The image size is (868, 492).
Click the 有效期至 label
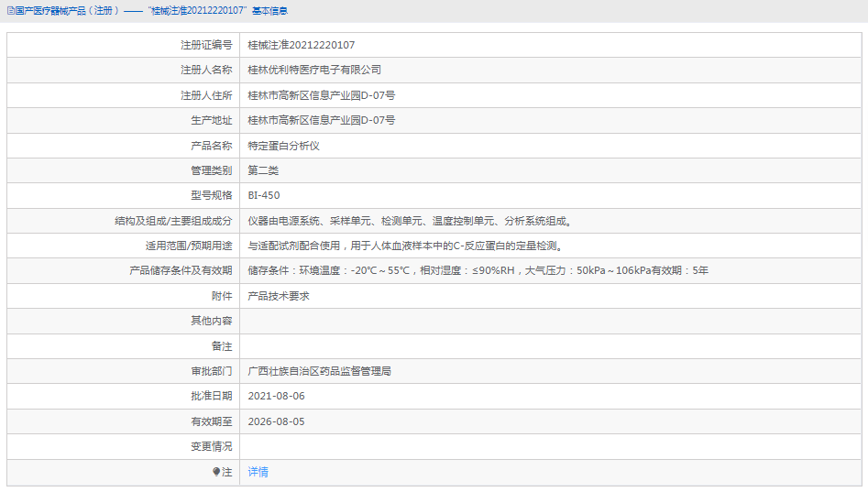click(x=212, y=421)
